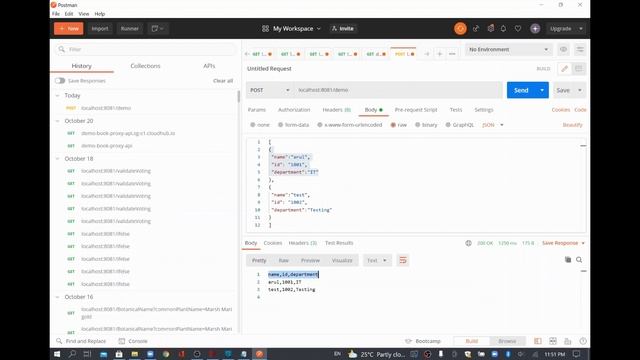Click the heart icon in header

[518, 29]
